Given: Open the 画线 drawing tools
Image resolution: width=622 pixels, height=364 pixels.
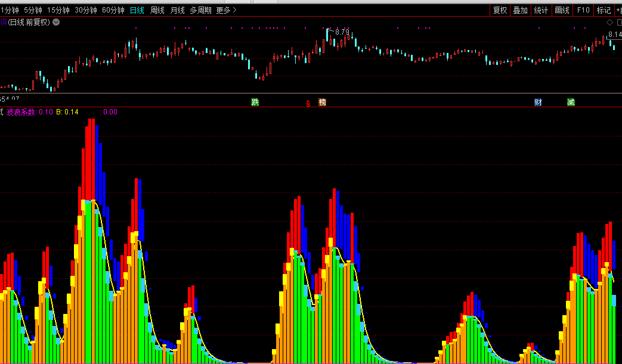Looking at the screenshot, I should coord(562,10).
